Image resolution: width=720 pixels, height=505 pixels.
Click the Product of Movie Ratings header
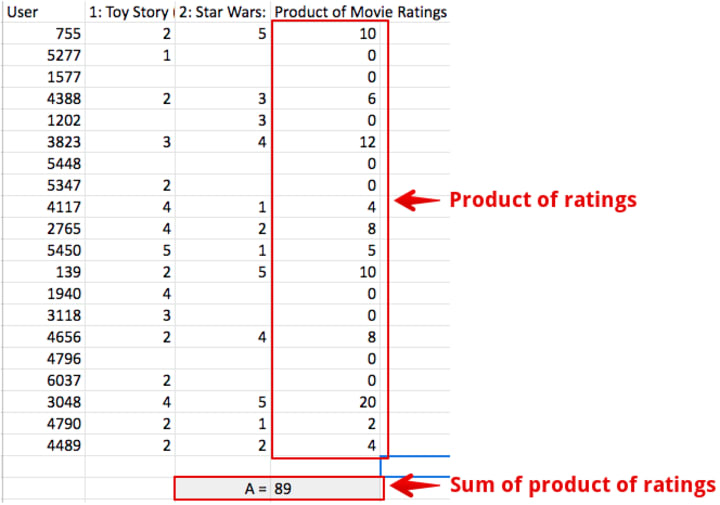pos(360,12)
